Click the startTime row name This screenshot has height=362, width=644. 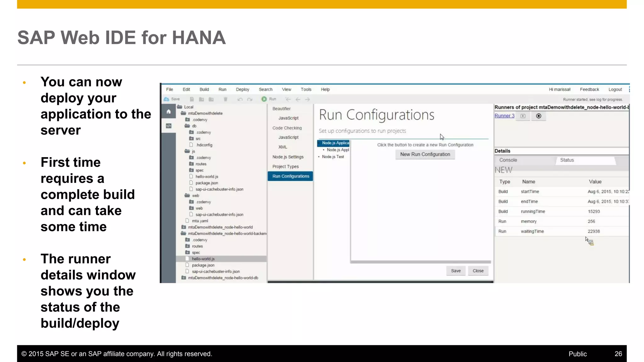tap(530, 192)
